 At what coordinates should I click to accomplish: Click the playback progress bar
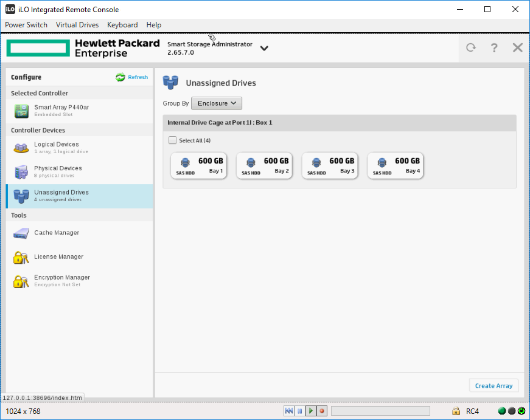pos(380,411)
